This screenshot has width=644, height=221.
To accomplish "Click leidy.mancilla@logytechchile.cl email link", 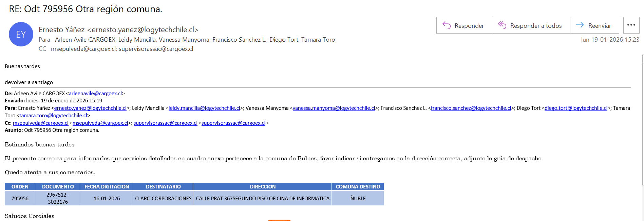I will click(x=204, y=108).
